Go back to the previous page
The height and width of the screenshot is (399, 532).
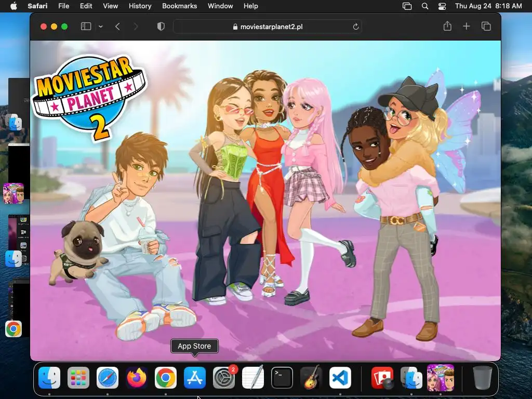click(x=118, y=26)
